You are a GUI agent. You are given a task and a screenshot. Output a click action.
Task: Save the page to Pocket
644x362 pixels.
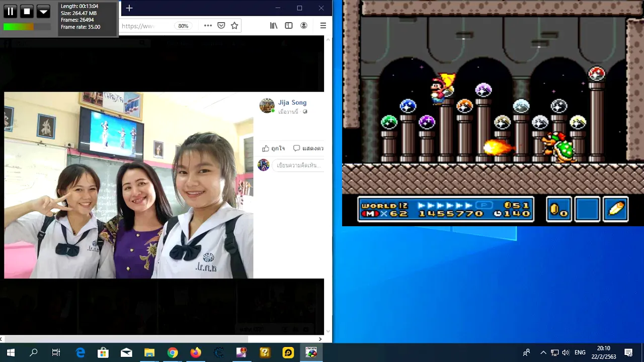(x=221, y=26)
